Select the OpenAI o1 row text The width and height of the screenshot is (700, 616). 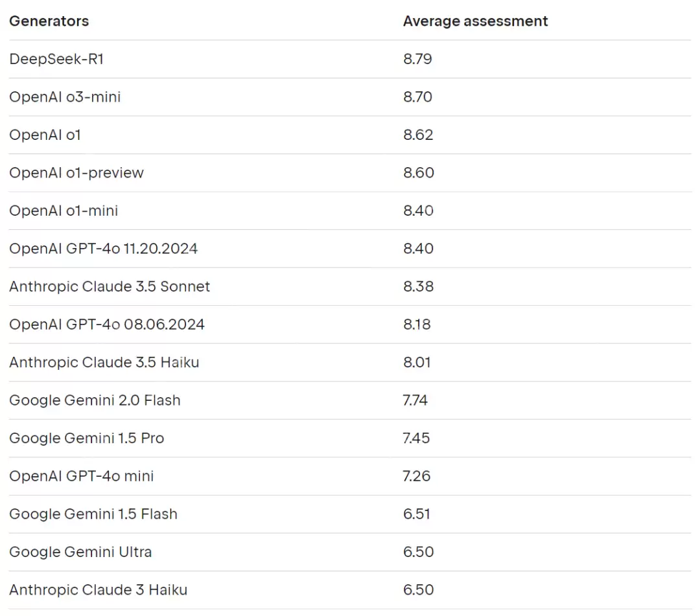click(x=45, y=135)
